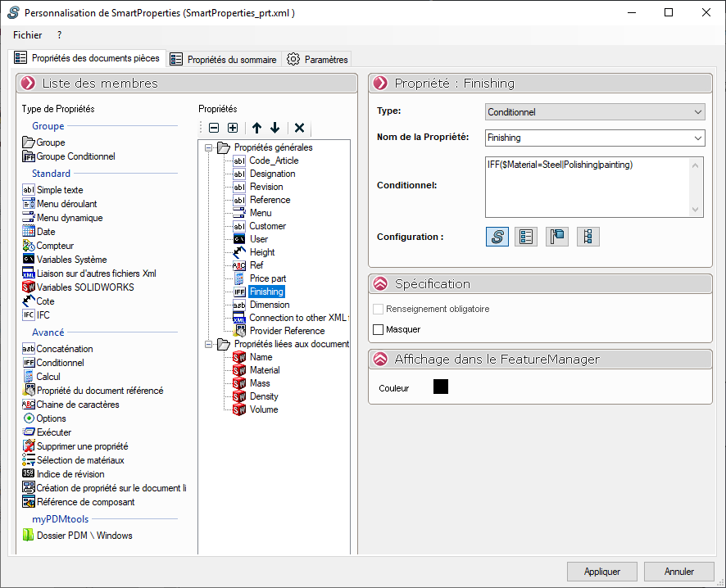The height and width of the screenshot is (588, 726).
Task: Toggle the Masquer checkbox
Action: point(379,329)
